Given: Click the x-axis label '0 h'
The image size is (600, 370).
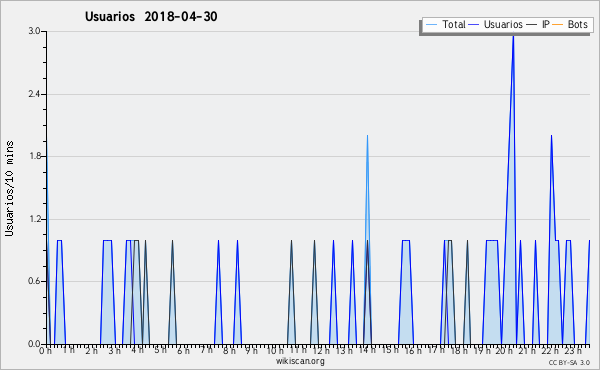Looking at the screenshot, I should (46, 351).
